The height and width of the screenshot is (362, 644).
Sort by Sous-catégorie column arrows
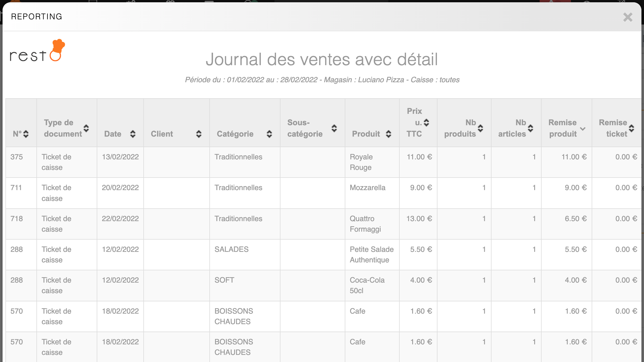pos(334,128)
